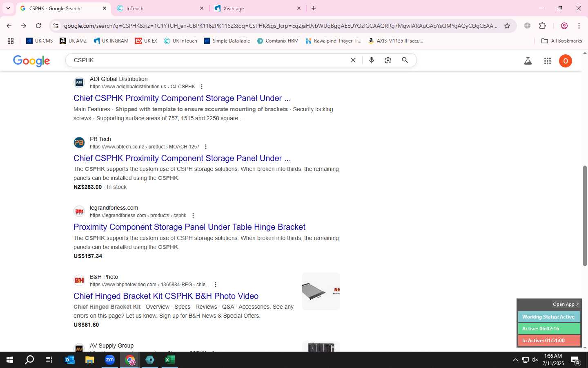Open File Explorer from the taskbar
This screenshot has width=588, height=368.
(x=90, y=360)
